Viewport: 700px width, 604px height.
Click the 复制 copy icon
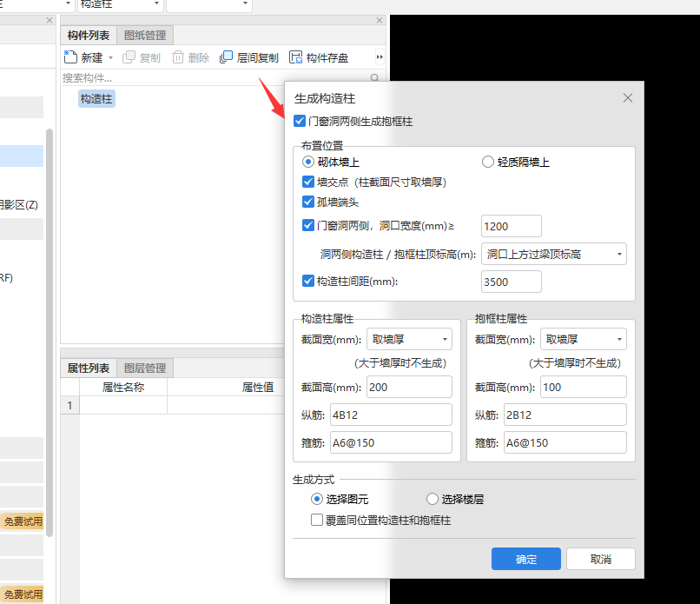point(129,57)
